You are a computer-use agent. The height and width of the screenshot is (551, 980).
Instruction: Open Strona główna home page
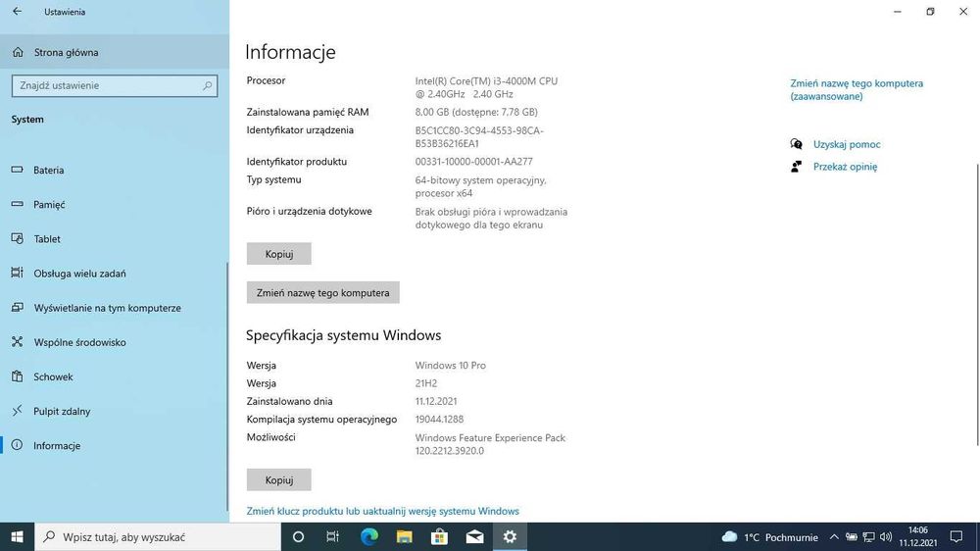pos(115,52)
